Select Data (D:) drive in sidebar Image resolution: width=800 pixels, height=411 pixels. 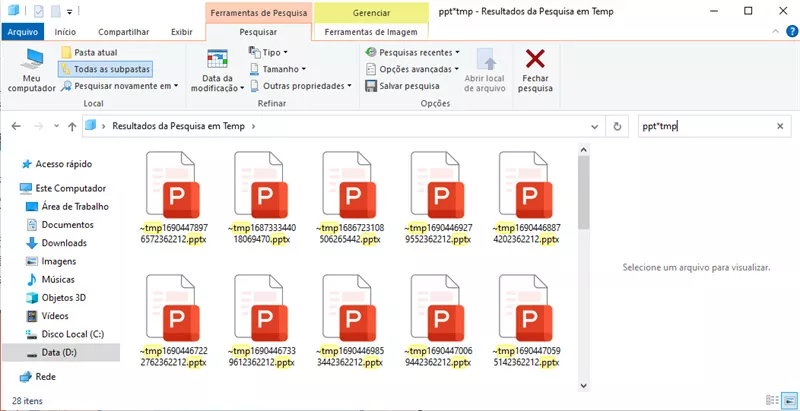coord(61,352)
